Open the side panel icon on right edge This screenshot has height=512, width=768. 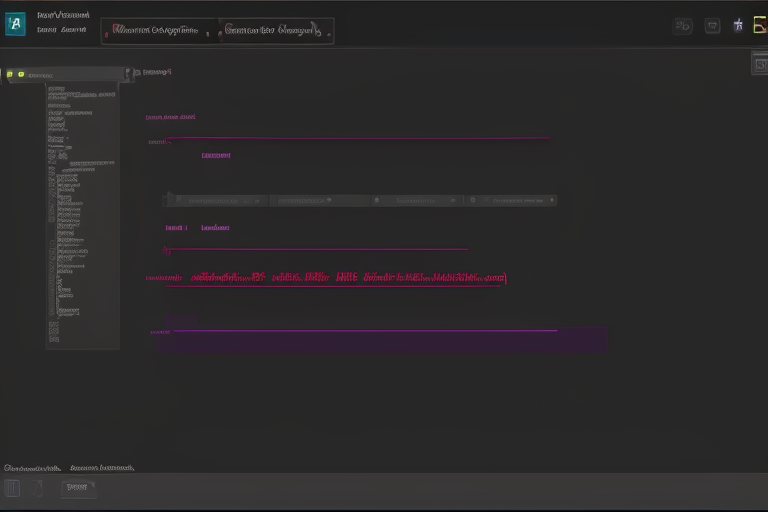pyautogui.click(x=759, y=65)
